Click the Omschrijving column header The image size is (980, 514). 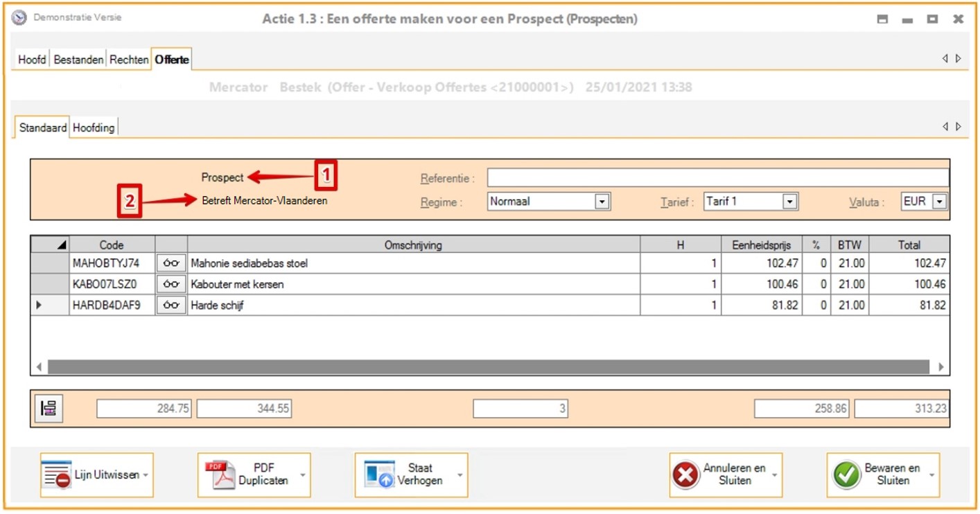(413, 245)
